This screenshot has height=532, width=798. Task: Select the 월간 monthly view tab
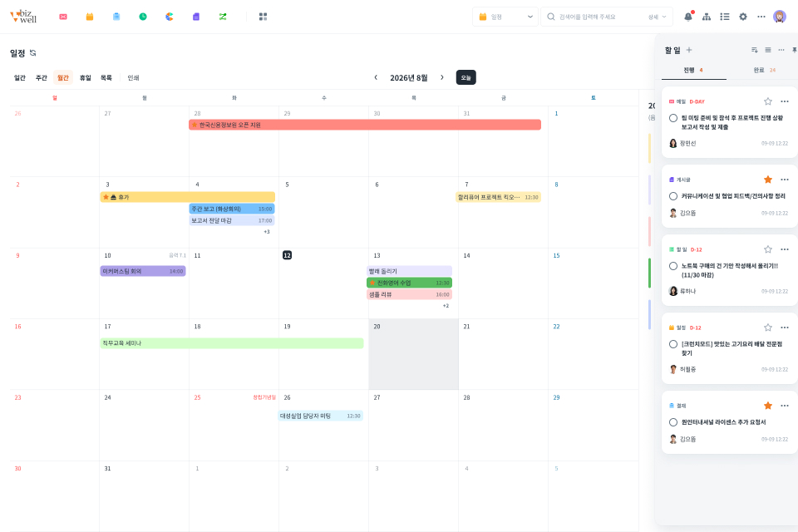click(63, 77)
